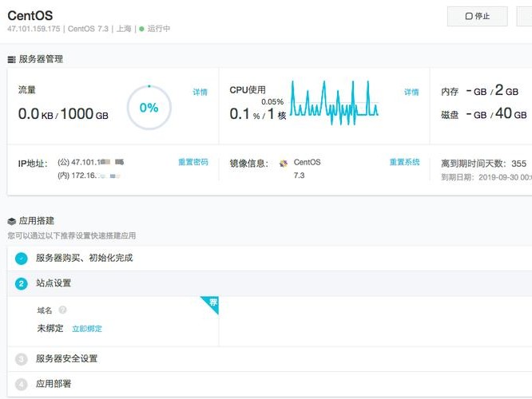Click the completed step checkmark icon
The image size is (532, 399).
tap(22, 259)
